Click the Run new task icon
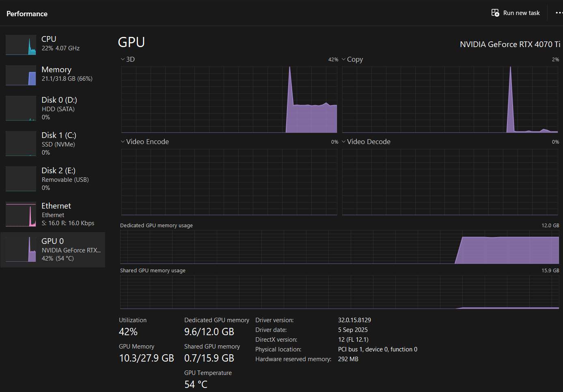The height and width of the screenshot is (392, 563). coord(495,13)
